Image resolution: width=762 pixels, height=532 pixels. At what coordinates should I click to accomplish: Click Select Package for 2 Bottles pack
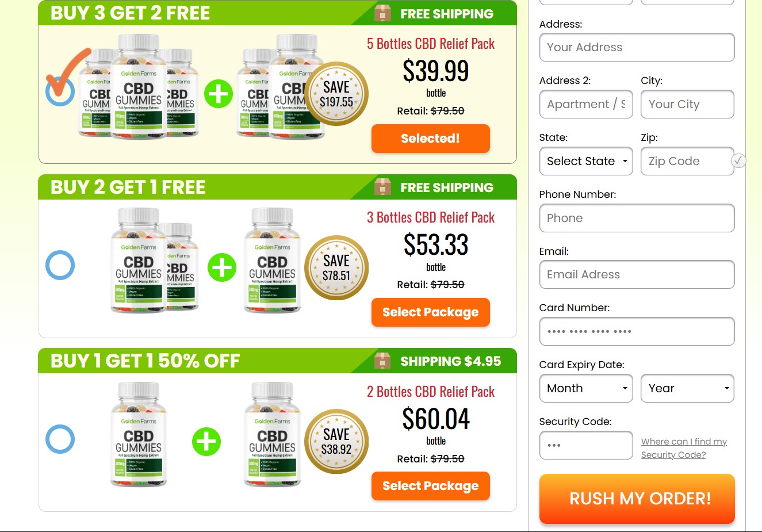pos(431,486)
